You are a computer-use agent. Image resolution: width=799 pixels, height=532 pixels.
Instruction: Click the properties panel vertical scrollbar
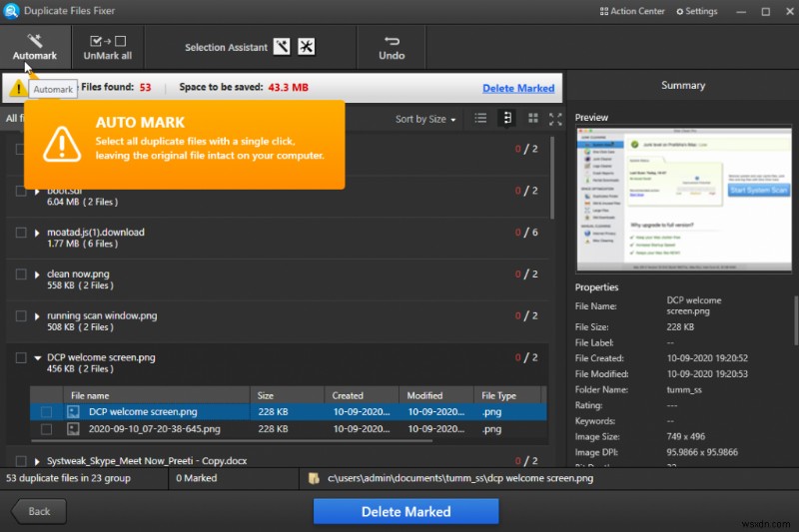pos(795,320)
